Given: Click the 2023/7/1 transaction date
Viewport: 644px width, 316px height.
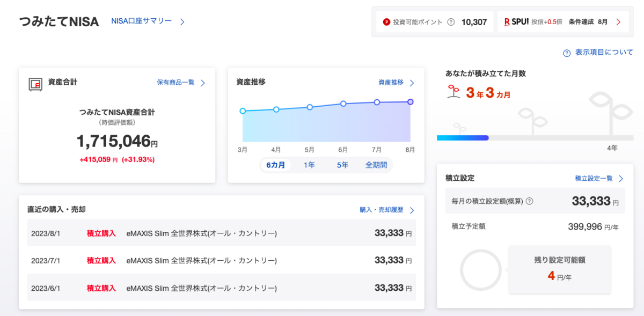Looking at the screenshot, I should pos(46,260).
